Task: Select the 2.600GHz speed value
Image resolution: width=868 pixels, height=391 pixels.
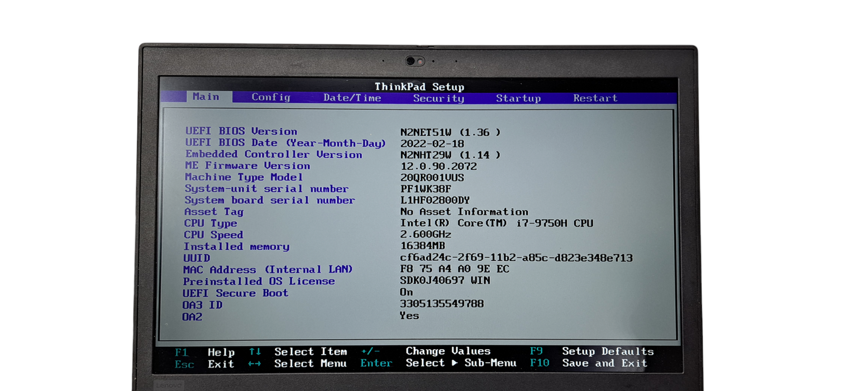Action: [426, 235]
